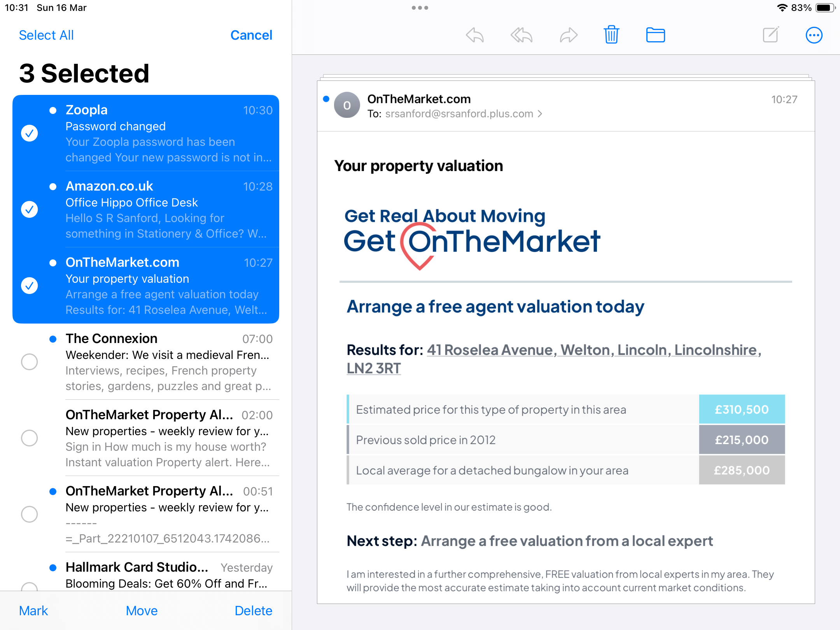Tap Hallmark Card Studio sender name
Image resolution: width=840 pixels, height=630 pixels.
(x=137, y=567)
